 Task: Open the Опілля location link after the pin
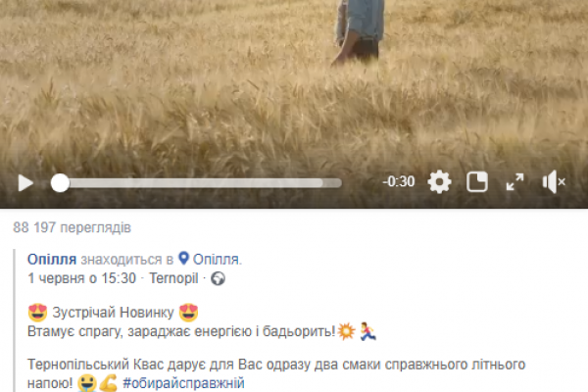216,259
